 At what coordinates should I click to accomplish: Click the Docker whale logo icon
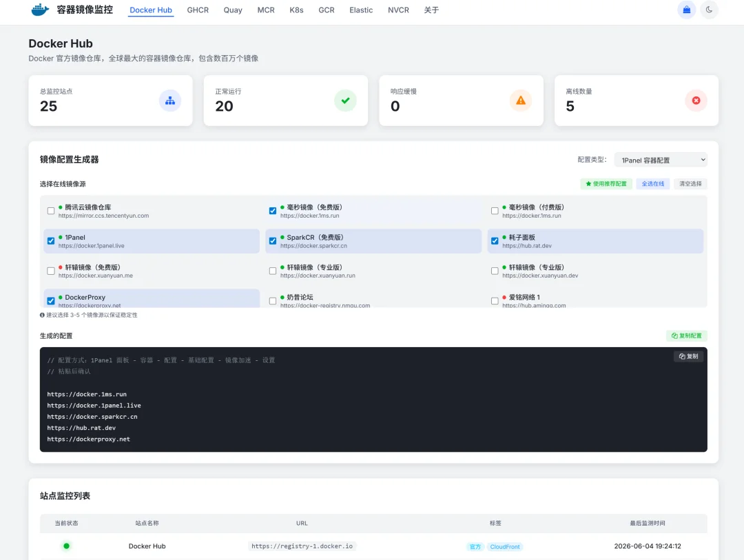click(x=40, y=10)
